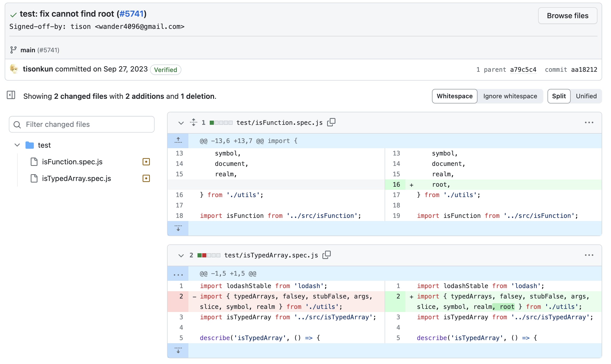Open options menu for isTypedArray.spec.js diff

(589, 255)
